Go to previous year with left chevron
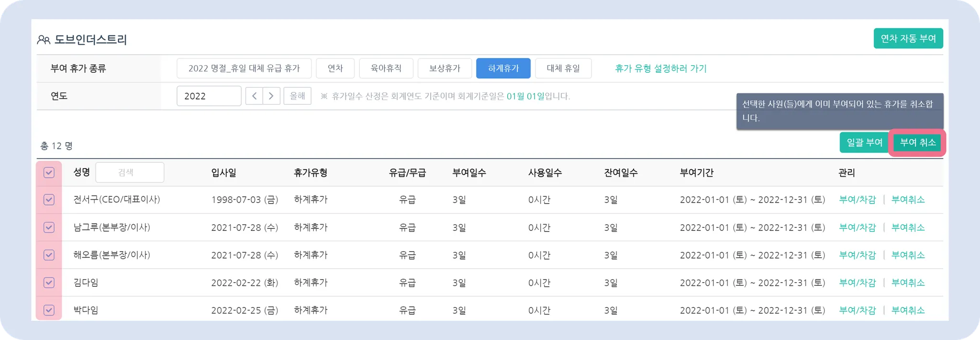 tap(254, 96)
